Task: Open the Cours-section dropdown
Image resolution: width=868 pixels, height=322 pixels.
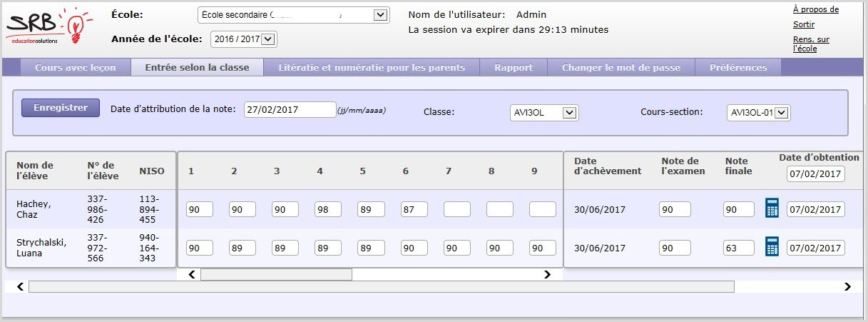Action: pyautogui.click(x=758, y=113)
